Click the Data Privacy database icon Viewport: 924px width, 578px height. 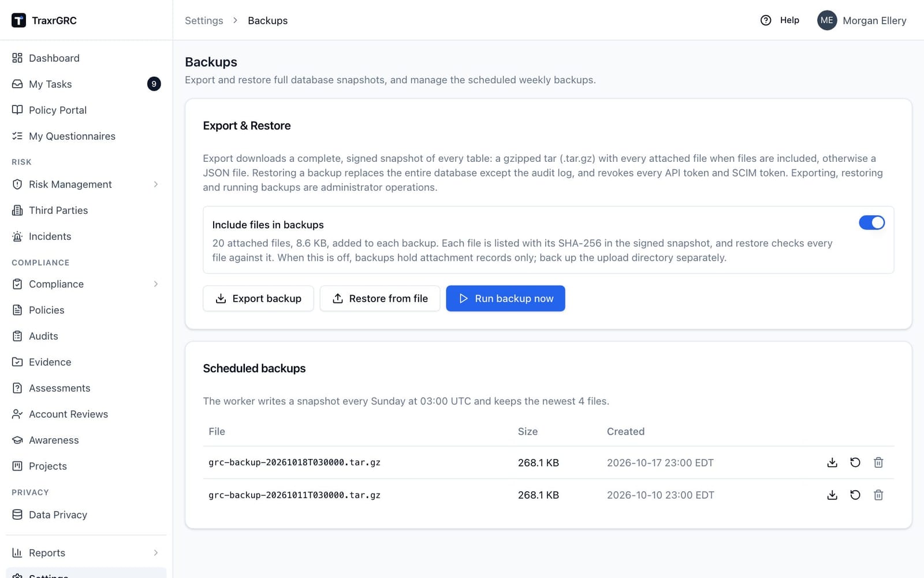(17, 514)
